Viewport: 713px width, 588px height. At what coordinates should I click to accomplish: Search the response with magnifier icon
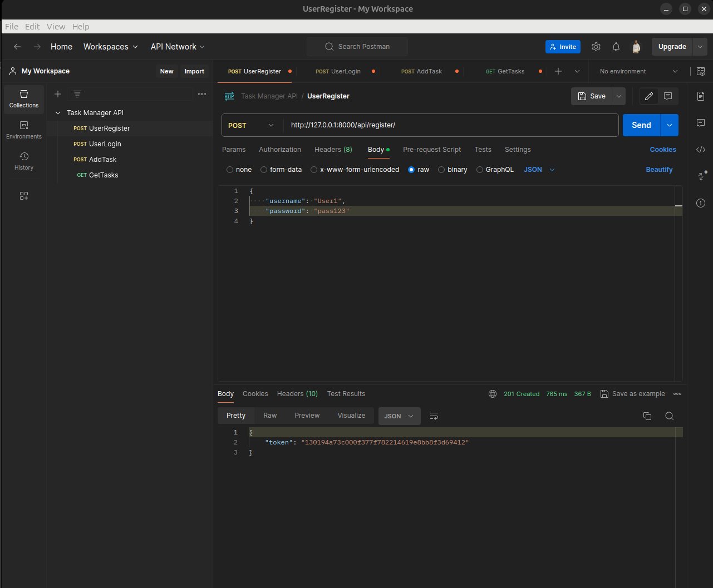[x=670, y=416]
